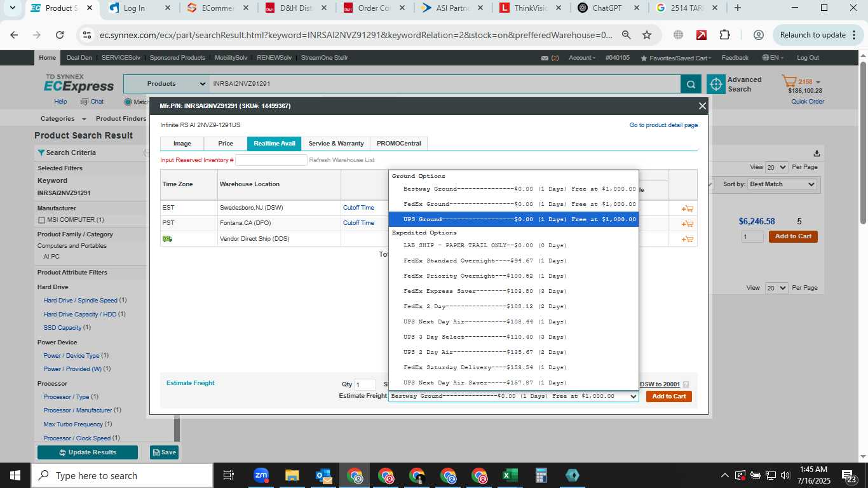Click Update Results button

point(88,452)
